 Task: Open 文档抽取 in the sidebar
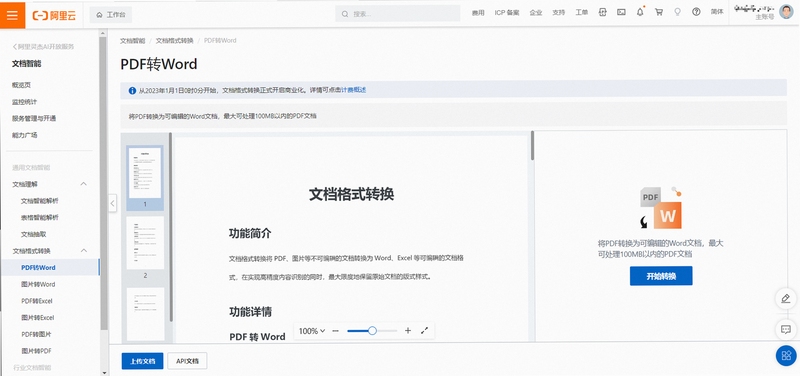[x=34, y=235]
